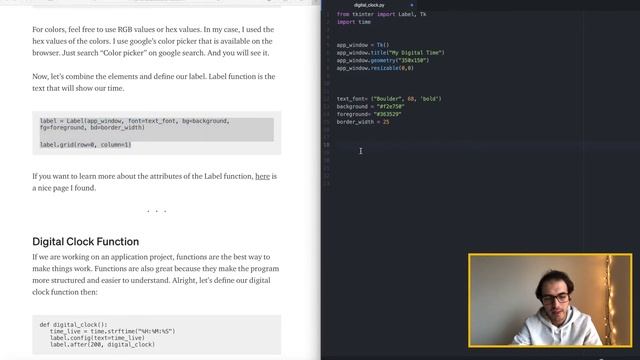Click the paragraph starting "For colors, feel free"
Viewport: 640px width, 360px height.
(x=153, y=41)
